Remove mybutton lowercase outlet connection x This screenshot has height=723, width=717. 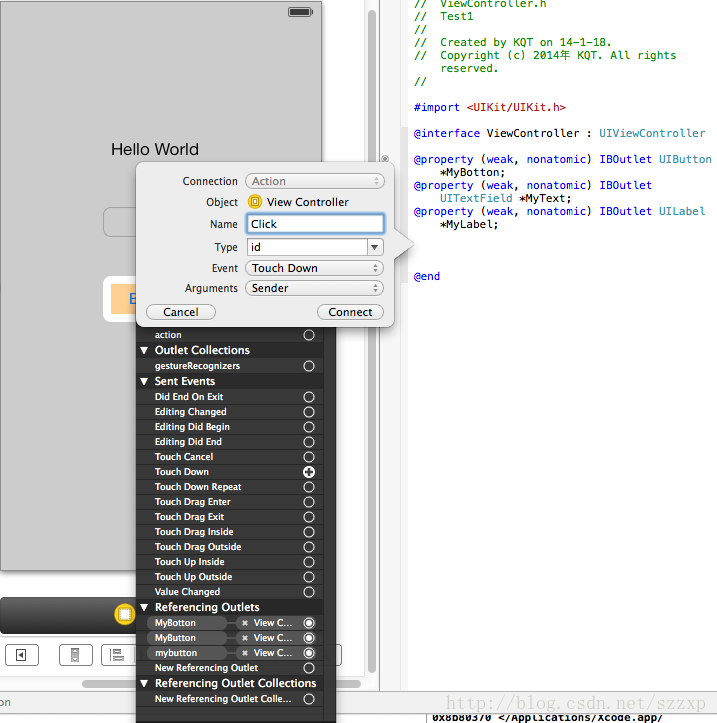coord(245,653)
